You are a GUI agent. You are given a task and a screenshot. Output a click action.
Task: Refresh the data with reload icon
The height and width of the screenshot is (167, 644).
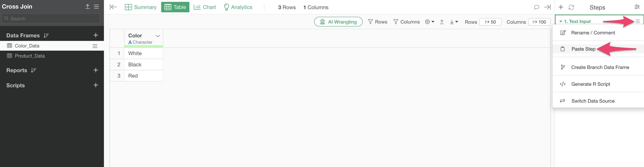point(571,7)
